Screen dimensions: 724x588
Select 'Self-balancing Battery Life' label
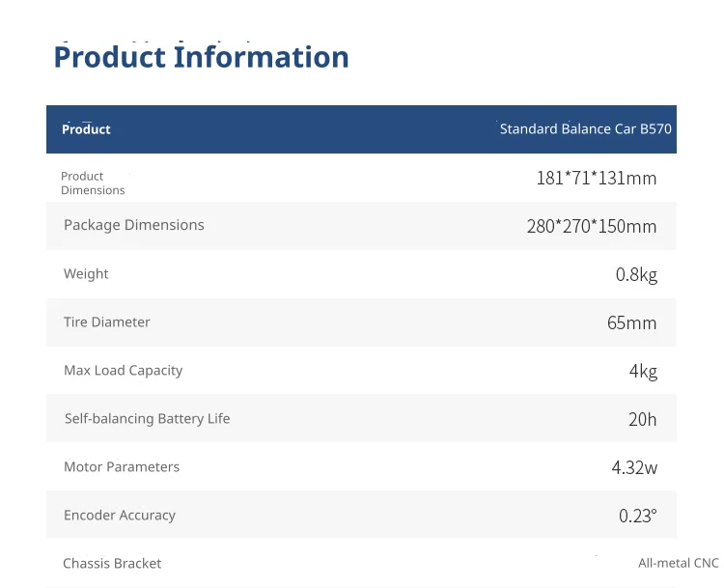[x=148, y=418]
